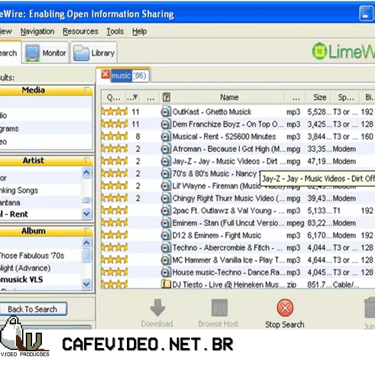Select the bold Rent entry in Artist list
This screenshot has height=366, width=375.
(x=14, y=214)
